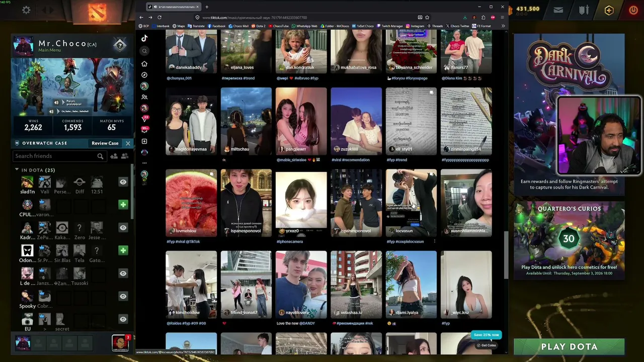Invite the Odon row with green plus

pyautogui.click(x=123, y=250)
